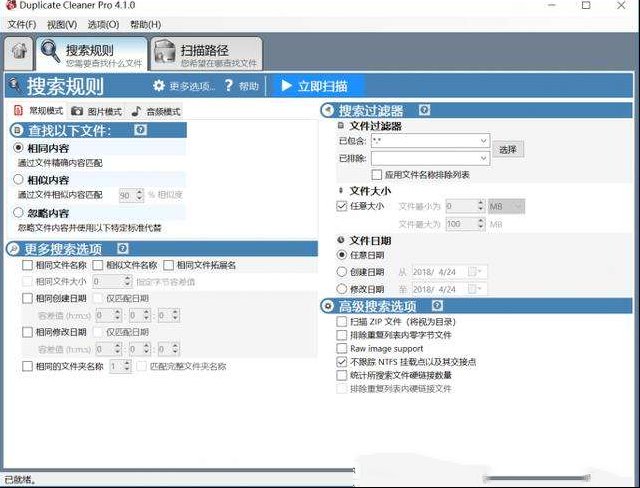
Task: Select the 任意日期 radio button
Action: (342, 255)
